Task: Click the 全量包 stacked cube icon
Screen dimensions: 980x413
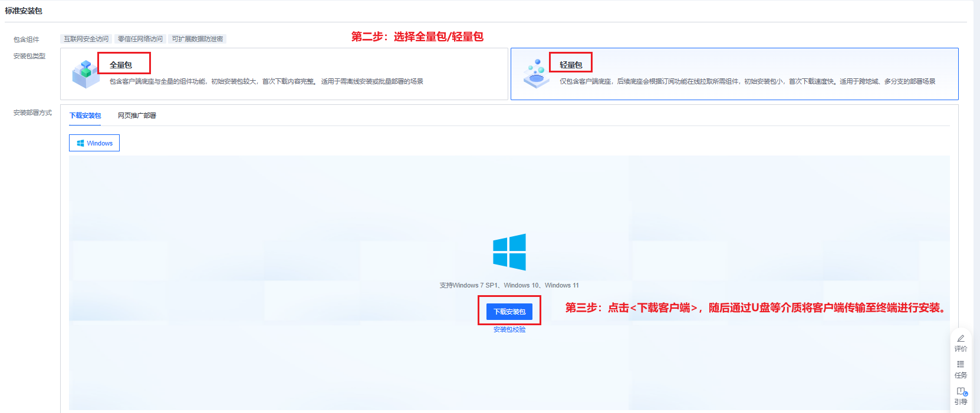Action: (85, 74)
